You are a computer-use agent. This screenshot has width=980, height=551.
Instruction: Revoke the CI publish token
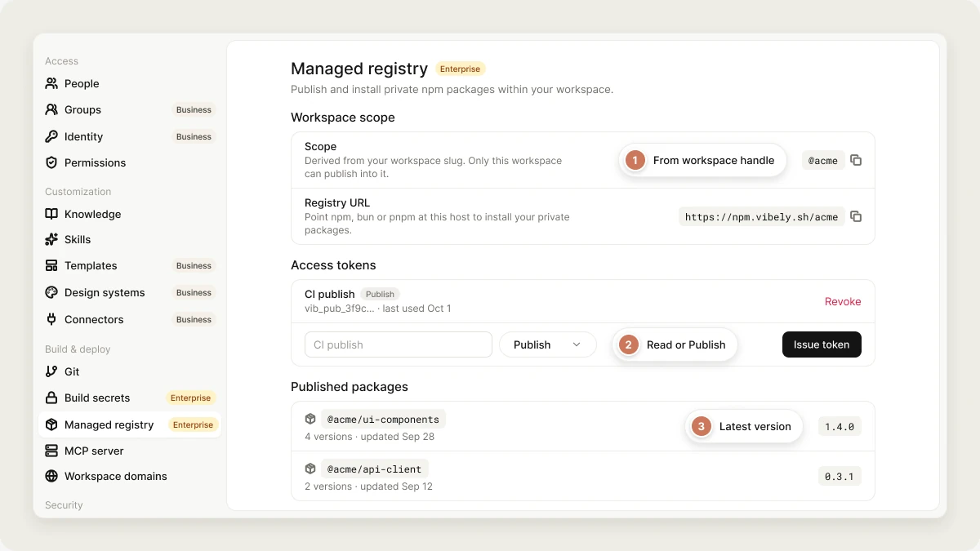(x=843, y=301)
